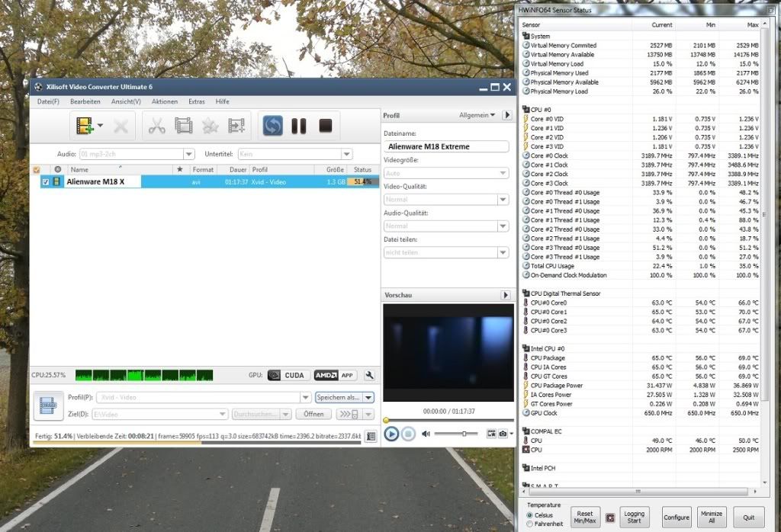
Task: Click the snapshot camera icon in preview
Action: pos(503,434)
